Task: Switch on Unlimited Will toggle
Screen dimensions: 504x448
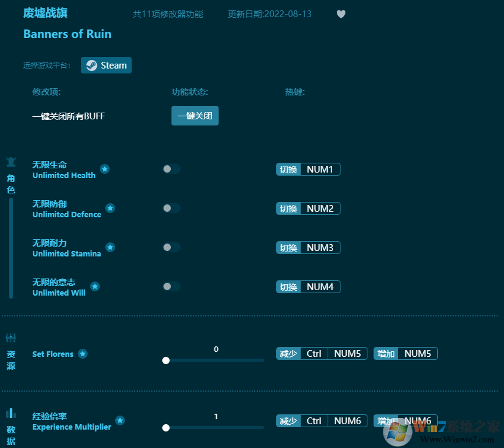Action: click(171, 286)
